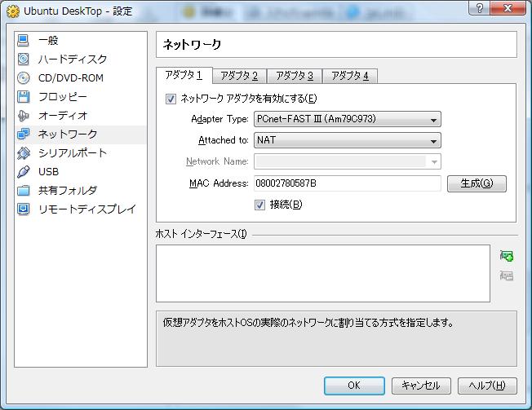
Task: Select オーディオ in settings list
Action: click(81, 116)
